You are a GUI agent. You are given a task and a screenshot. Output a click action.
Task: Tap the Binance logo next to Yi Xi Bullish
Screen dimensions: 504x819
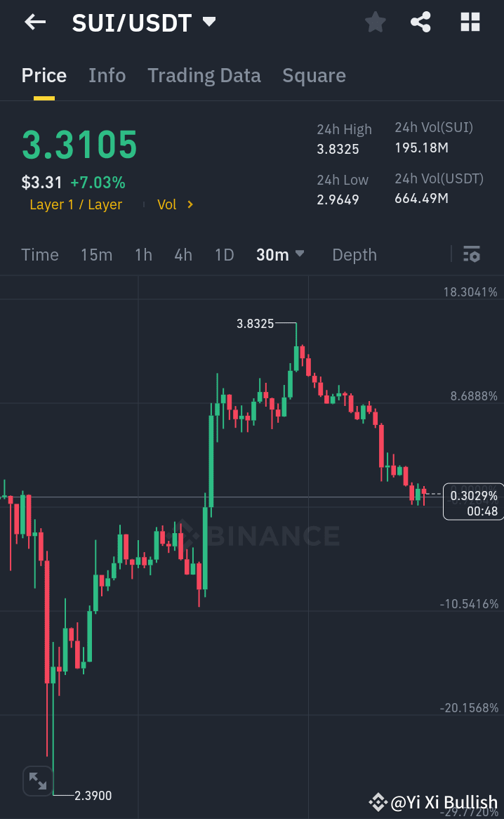point(379,801)
